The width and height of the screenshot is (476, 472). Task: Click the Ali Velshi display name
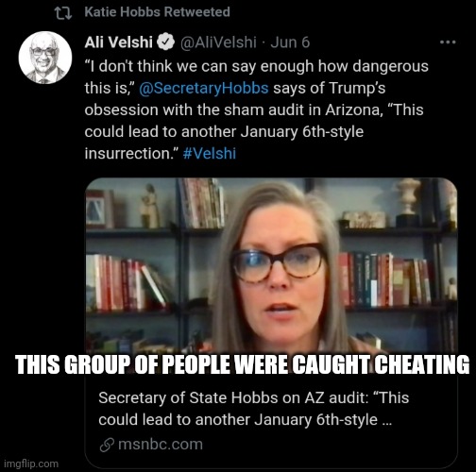pyautogui.click(x=118, y=42)
